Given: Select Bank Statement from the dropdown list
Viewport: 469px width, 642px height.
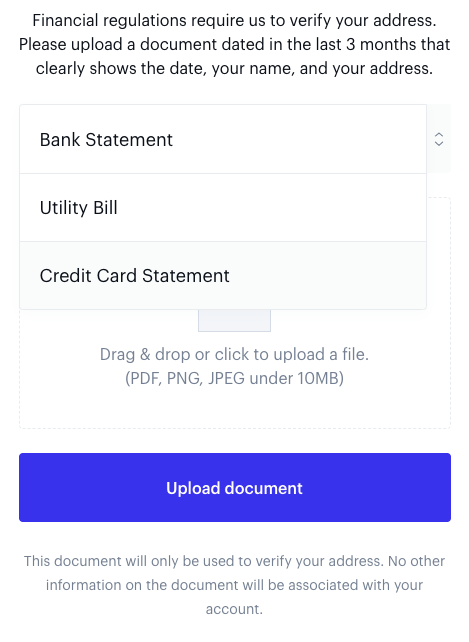Looking at the screenshot, I should point(223,139).
